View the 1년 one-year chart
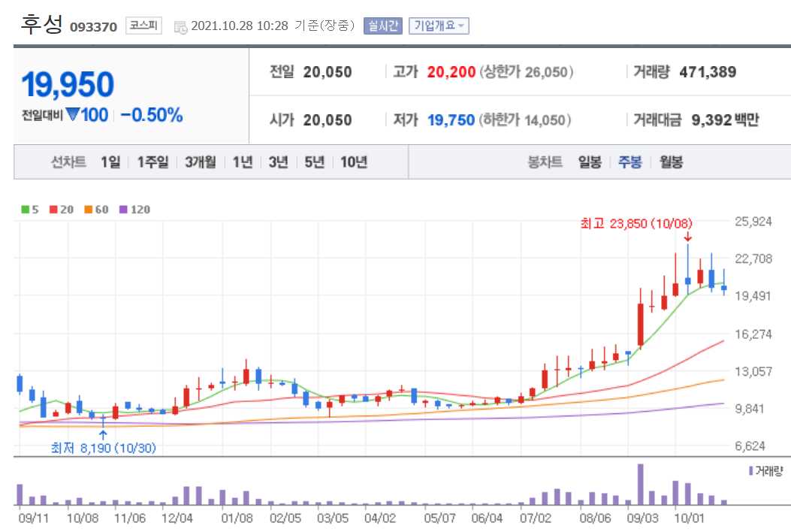 (x=241, y=162)
